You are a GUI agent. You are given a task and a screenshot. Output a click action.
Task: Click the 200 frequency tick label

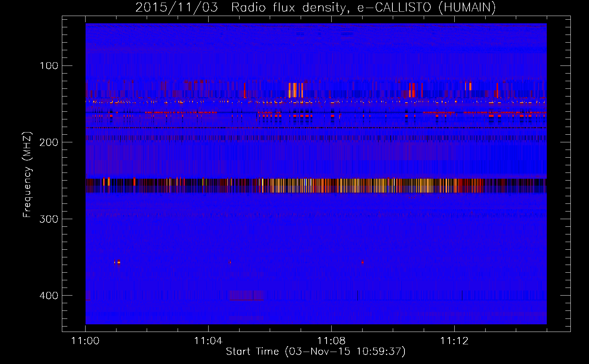pyautogui.click(x=49, y=142)
